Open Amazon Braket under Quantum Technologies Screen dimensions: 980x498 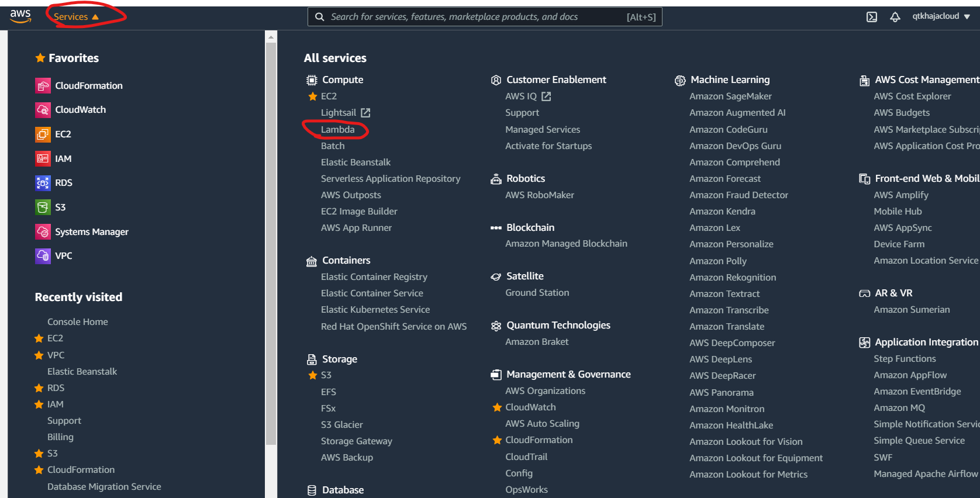point(537,342)
